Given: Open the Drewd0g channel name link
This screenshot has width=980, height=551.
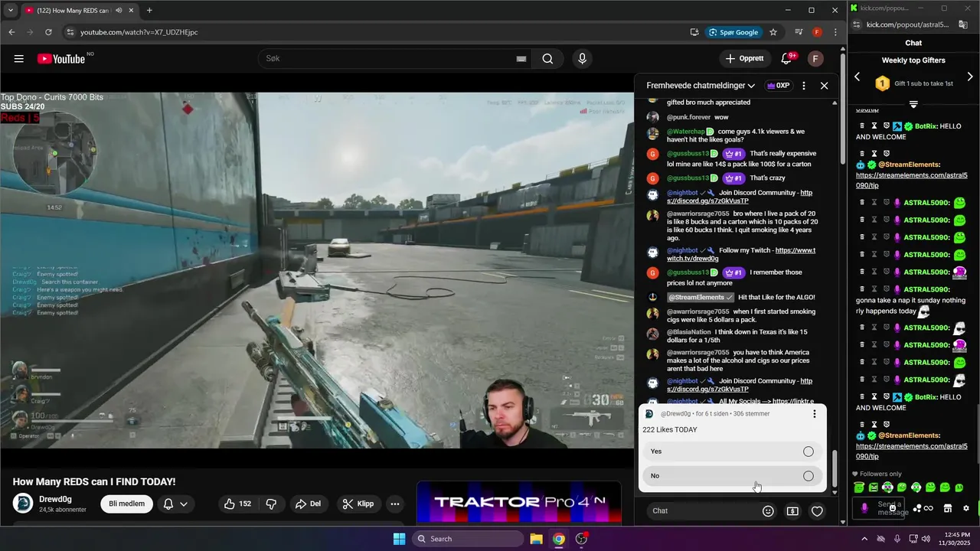Looking at the screenshot, I should tap(55, 499).
